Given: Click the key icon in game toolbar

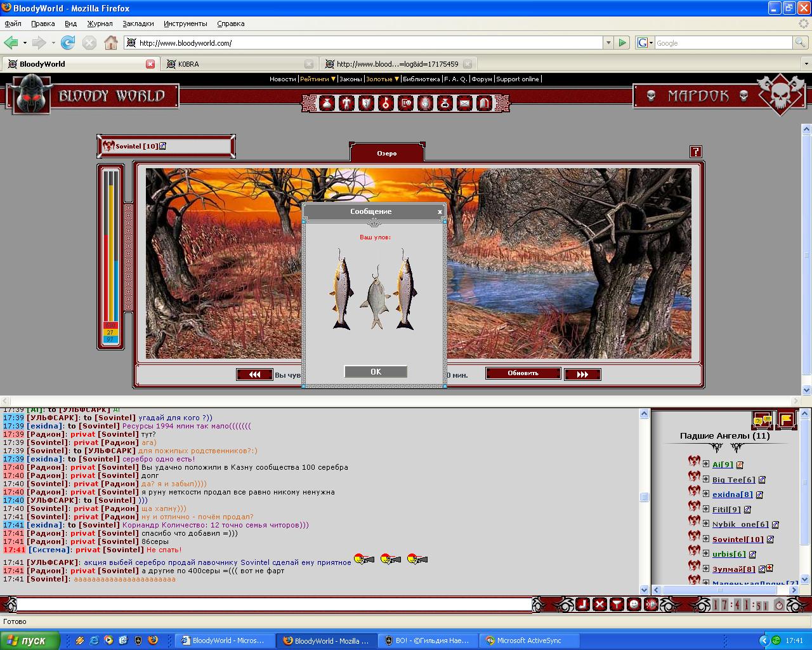Looking at the screenshot, I should (386, 103).
